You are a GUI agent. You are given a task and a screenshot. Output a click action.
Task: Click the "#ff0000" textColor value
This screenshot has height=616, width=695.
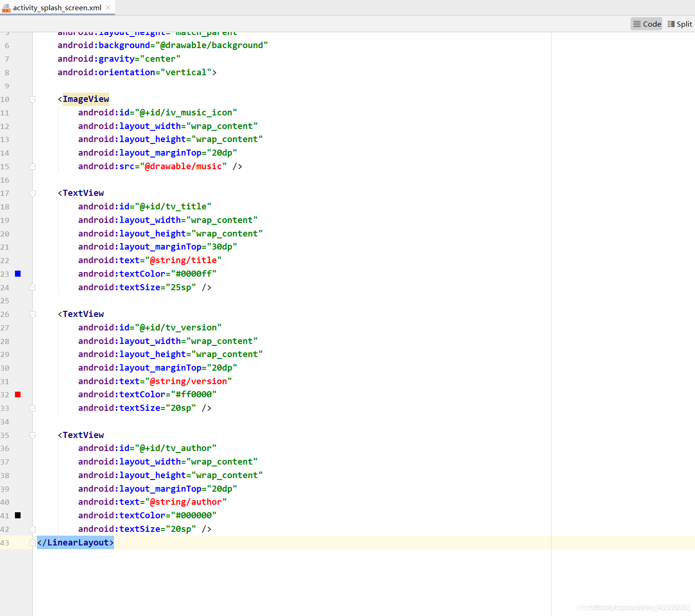click(x=193, y=394)
